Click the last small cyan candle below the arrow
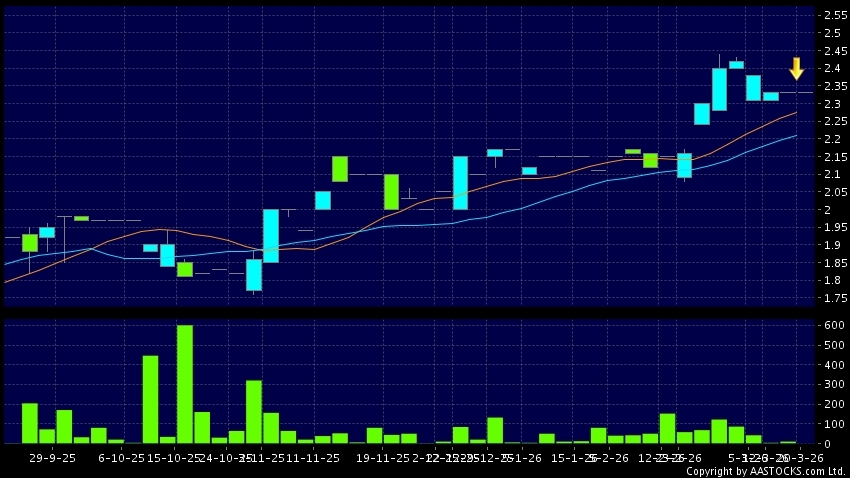 coord(771,97)
